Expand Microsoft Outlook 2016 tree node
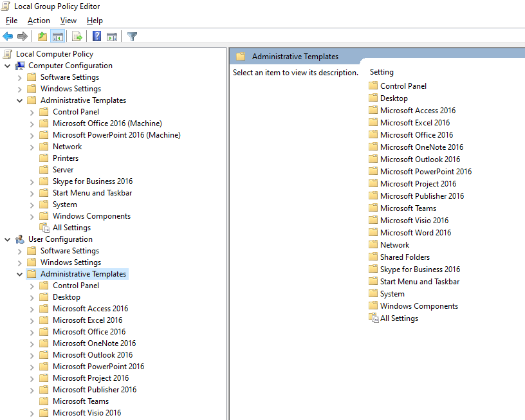 point(32,356)
